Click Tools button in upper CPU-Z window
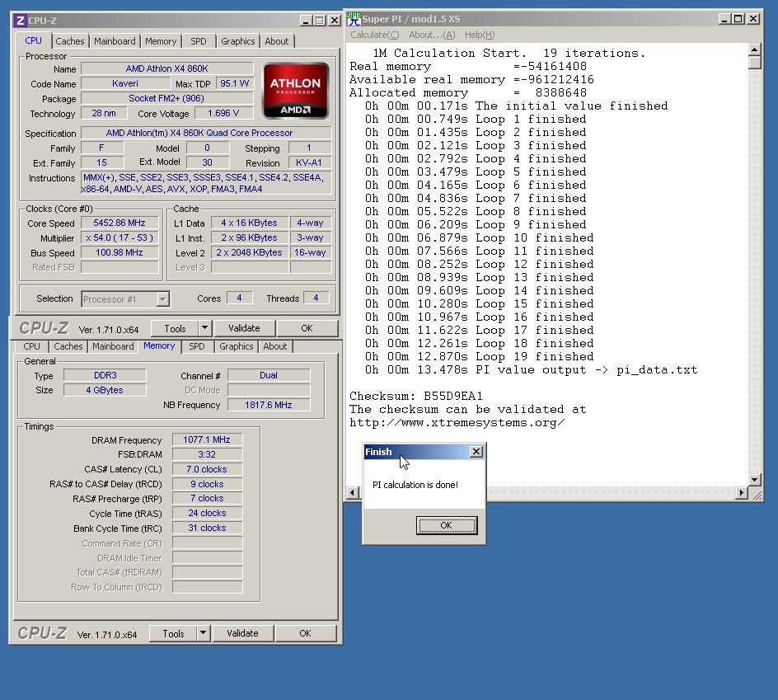This screenshot has width=778, height=700. tap(175, 329)
